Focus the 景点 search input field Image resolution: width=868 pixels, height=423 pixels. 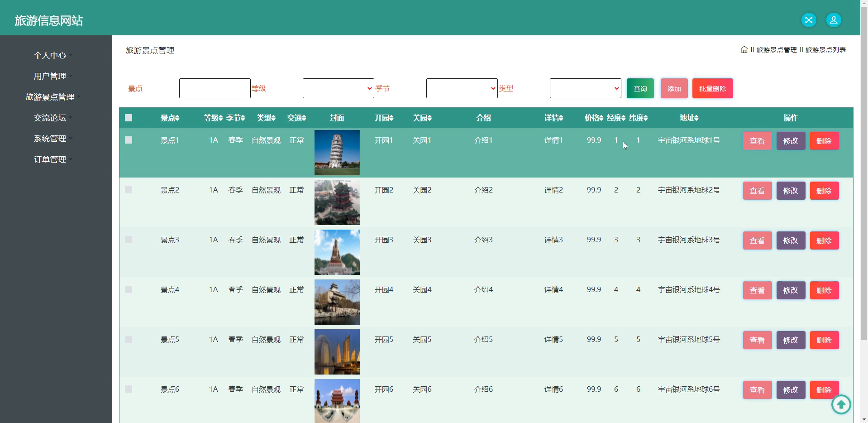click(215, 88)
